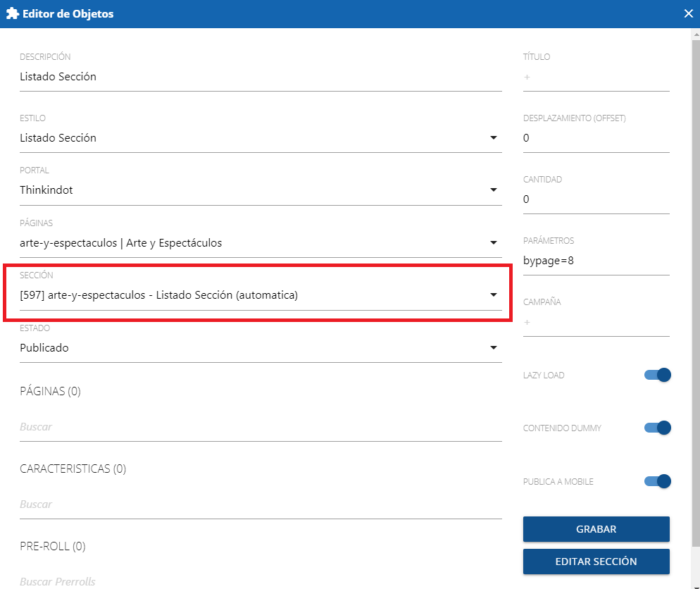Expand the Sección dropdown list
This screenshot has width=700, height=589.
click(494, 295)
